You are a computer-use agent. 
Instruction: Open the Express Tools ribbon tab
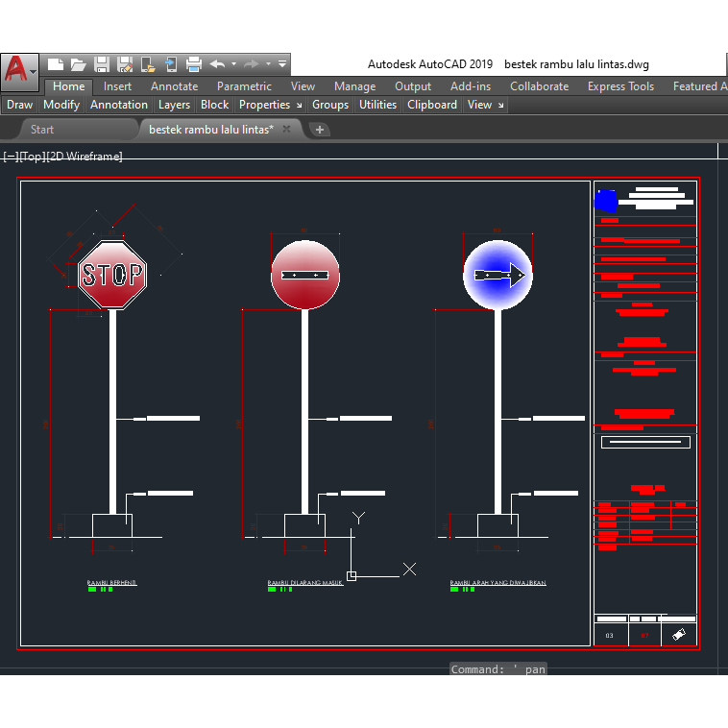pyautogui.click(x=620, y=86)
